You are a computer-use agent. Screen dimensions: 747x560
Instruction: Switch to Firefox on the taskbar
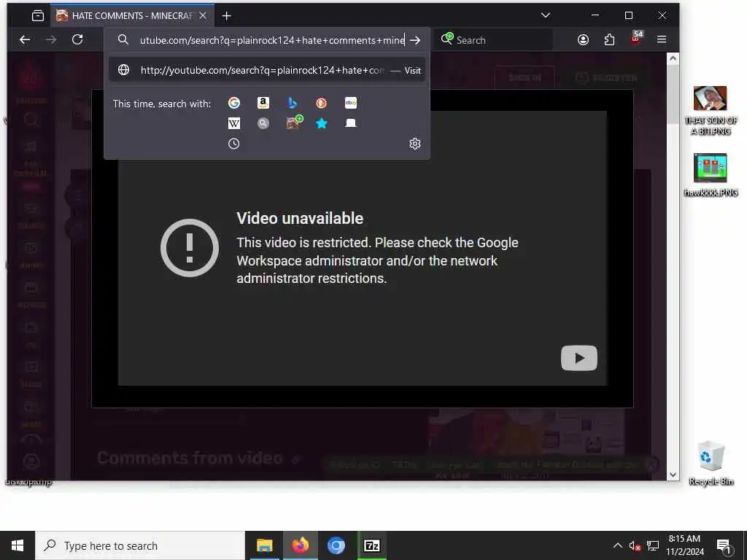[x=300, y=545]
